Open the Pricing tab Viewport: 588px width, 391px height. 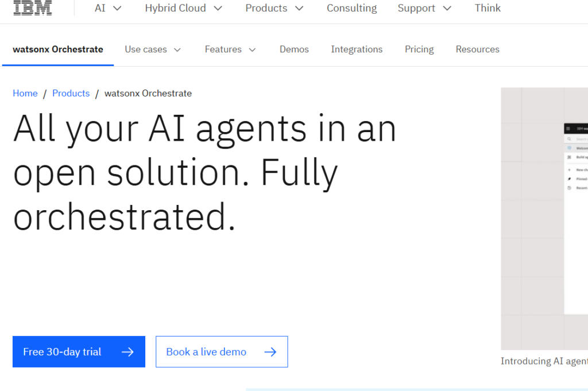click(419, 49)
